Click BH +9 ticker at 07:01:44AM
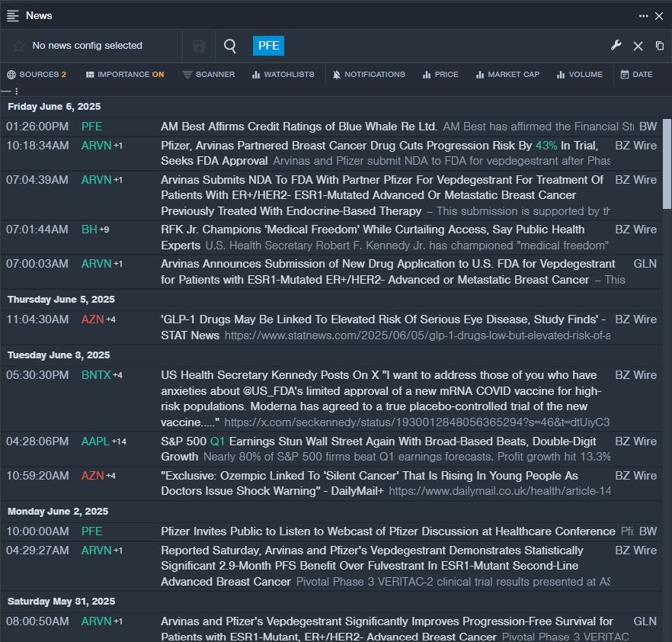Viewport: 672px width, 642px height. pos(95,230)
